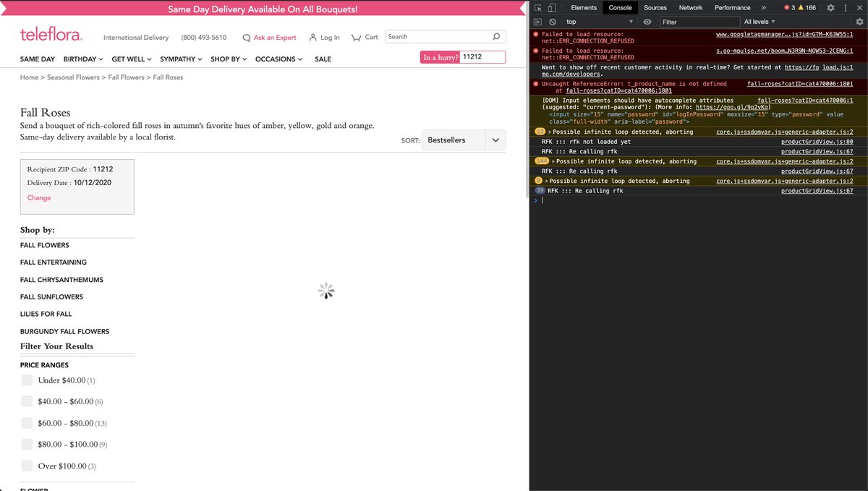
Task: Open FALL SUNFLOWERS category link
Action: [51, 297]
